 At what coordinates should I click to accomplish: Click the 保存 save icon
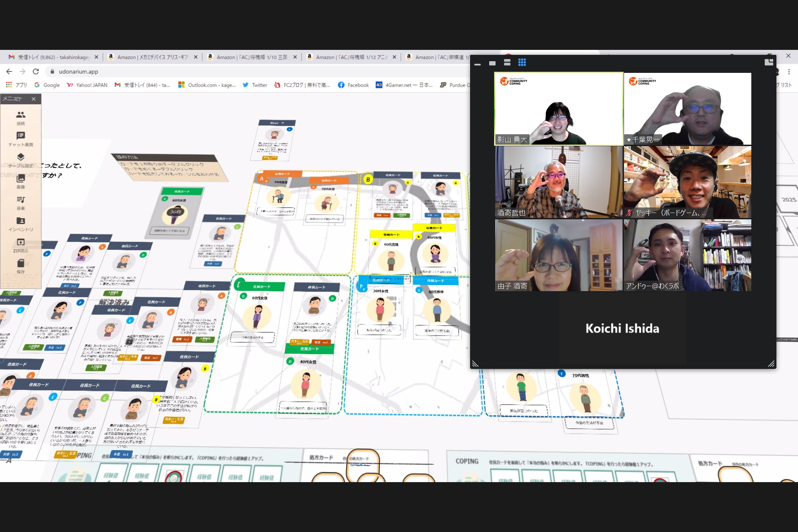coord(21,264)
